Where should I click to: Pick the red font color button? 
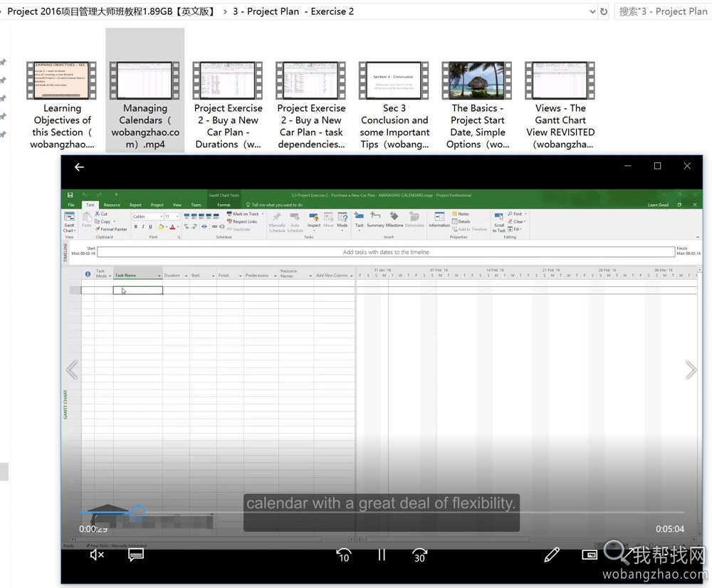[x=172, y=226]
